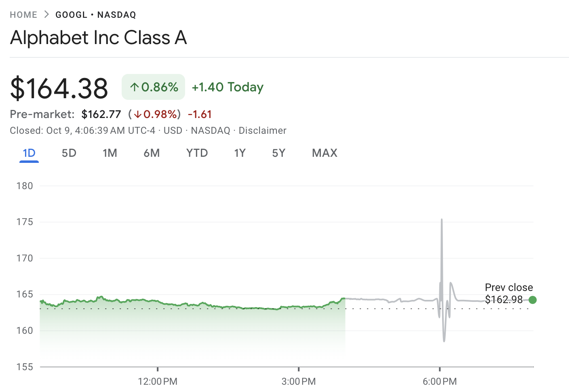Click the green end-of-chart price dot
The height and width of the screenshot is (392, 569).
click(x=533, y=300)
